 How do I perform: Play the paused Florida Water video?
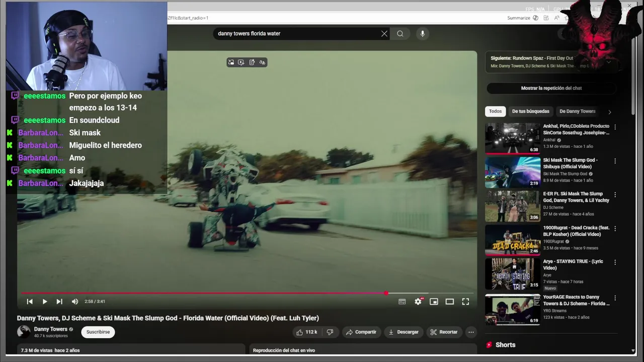pos(44,302)
